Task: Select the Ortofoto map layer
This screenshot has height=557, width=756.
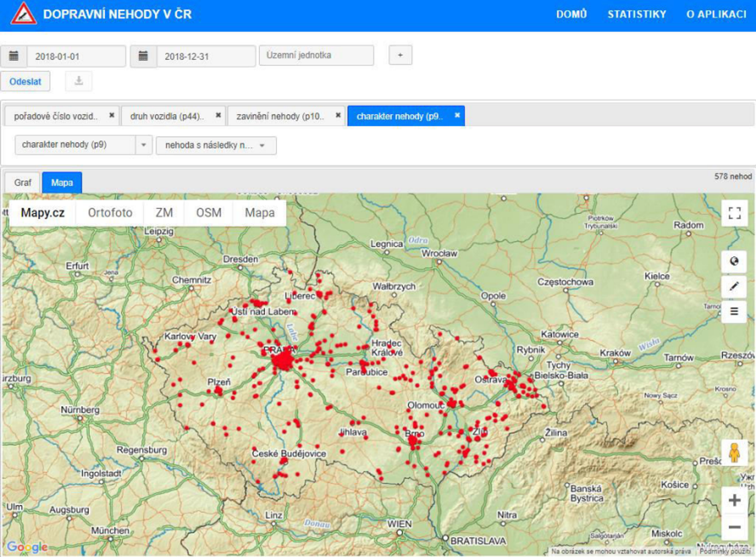Action: [110, 213]
